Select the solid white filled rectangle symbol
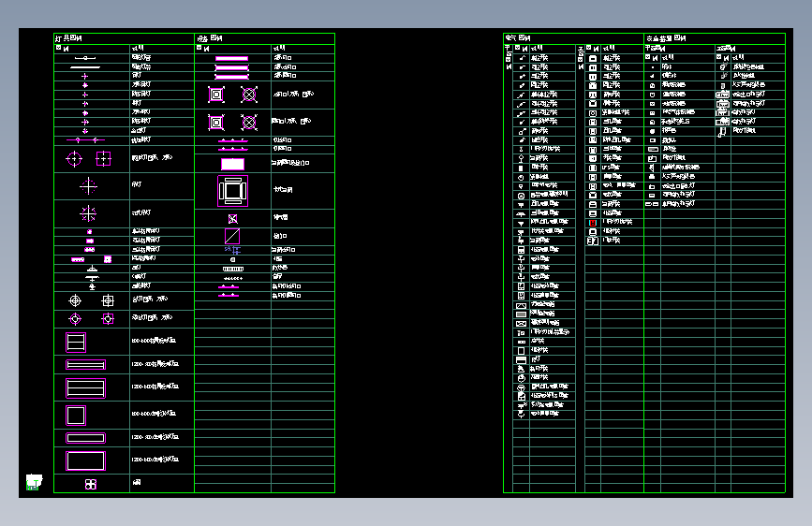The width and height of the screenshot is (812, 526). click(x=232, y=164)
